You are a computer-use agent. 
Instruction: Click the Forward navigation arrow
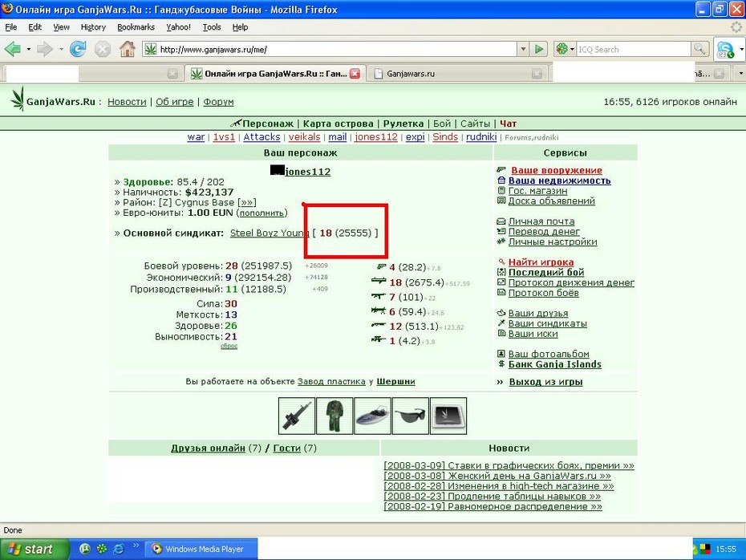45,49
